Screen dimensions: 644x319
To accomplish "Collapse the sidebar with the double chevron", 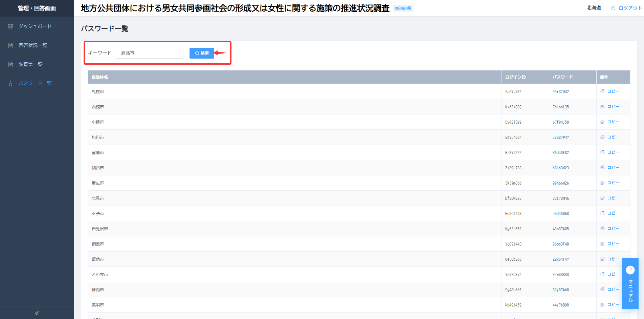I will [x=37, y=313].
